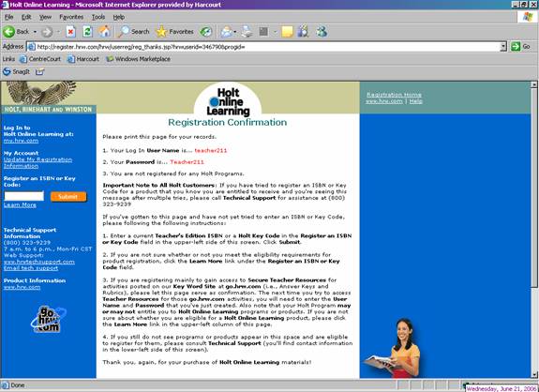Screen dimensions: 539x392
Task: Open the CentreCourt links bar shortcut
Action: pos(40,59)
